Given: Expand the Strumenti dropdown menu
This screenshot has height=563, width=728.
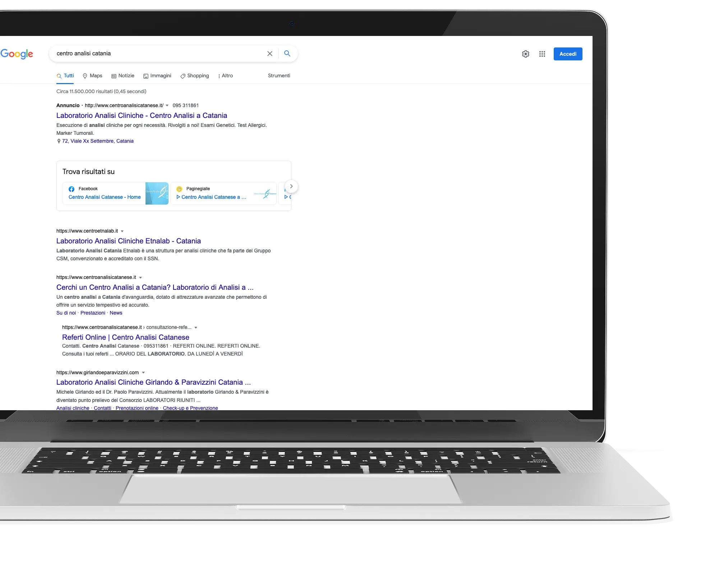Looking at the screenshot, I should tap(278, 75).
